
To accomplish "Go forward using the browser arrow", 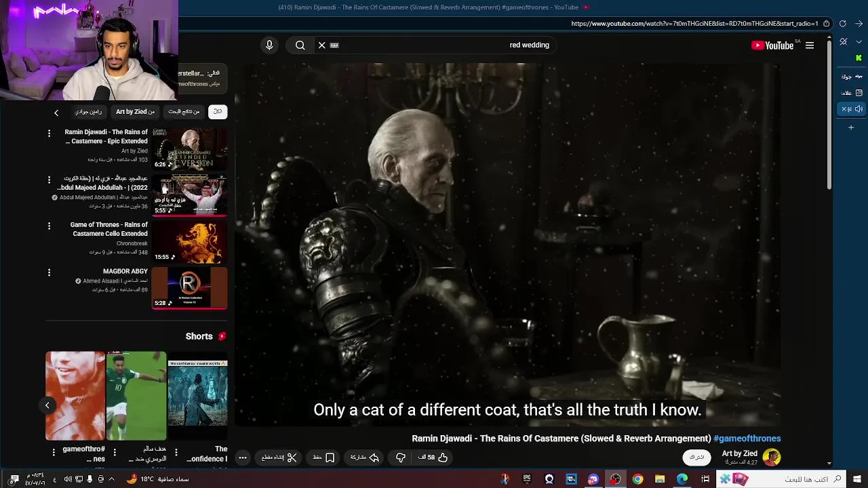I will tap(859, 24).
